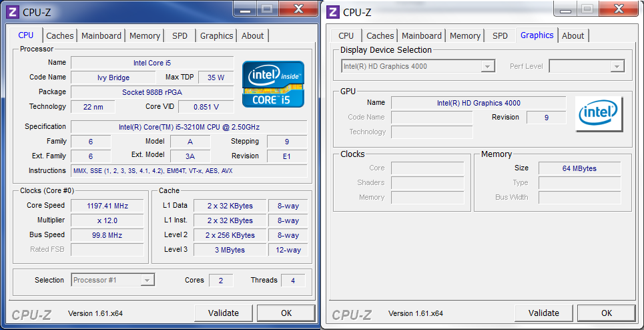Click the Instructions field listing MMX, SSE
Image resolution: width=644 pixels, height=330 pixels.
[189, 171]
